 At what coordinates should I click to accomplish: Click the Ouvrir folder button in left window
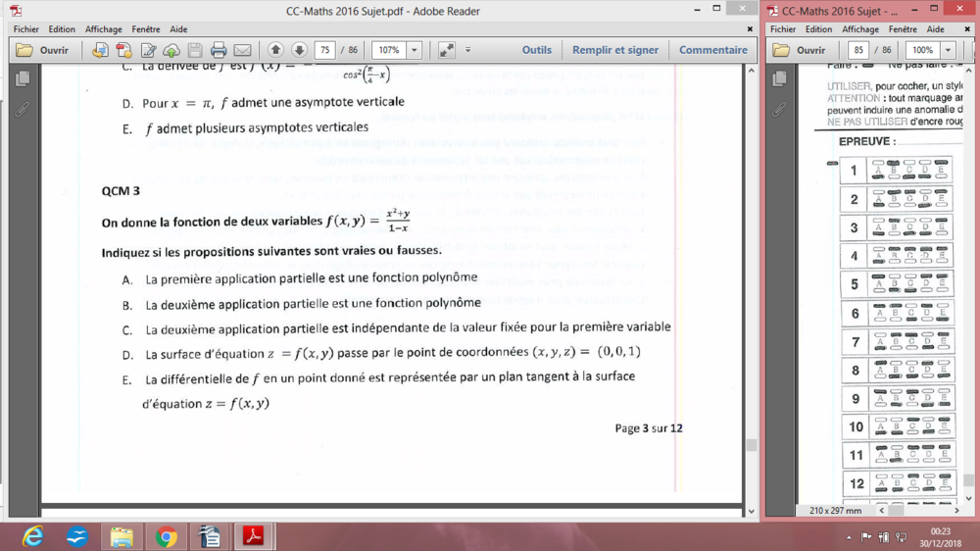pos(42,50)
